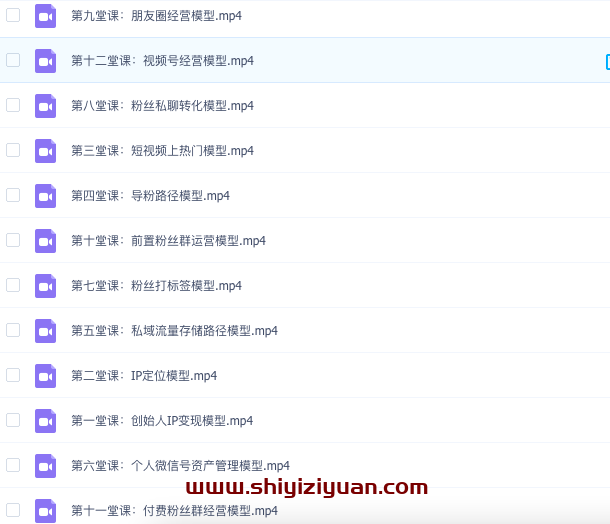
Task: Click the video icon for 第十堂课 前置粉丝群运营模型
Action: (x=45, y=241)
